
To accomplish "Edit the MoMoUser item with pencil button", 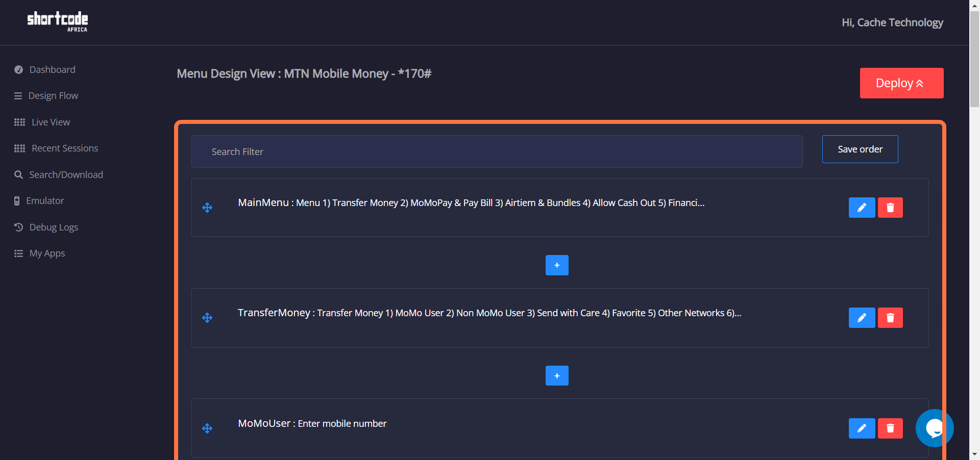I will [862, 428].
